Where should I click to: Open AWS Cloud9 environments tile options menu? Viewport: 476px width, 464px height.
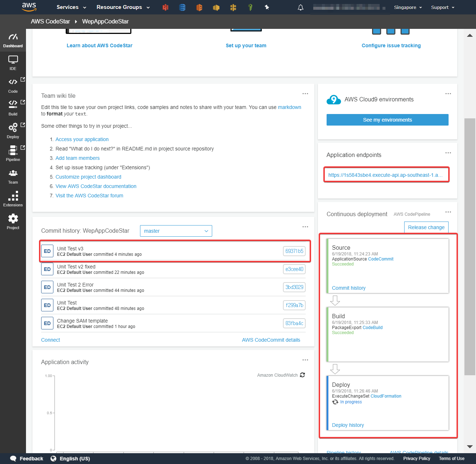tap(448, 94)
